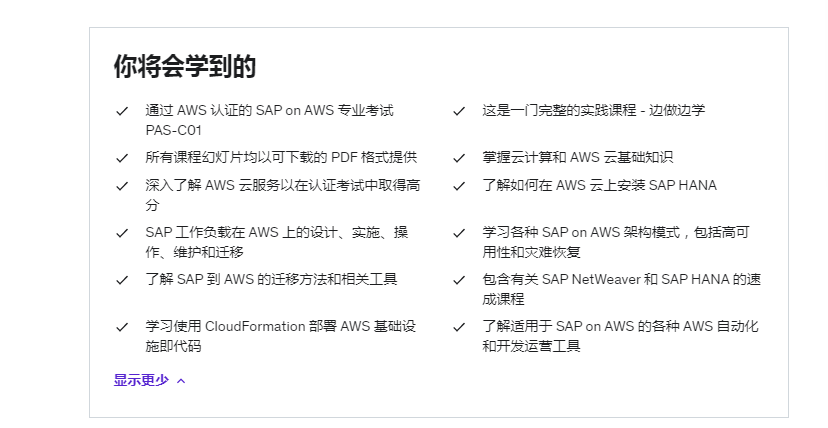Click text 这是一门完整的实践课程 - 边做边学
828x428 pixels.
tap(594, 110)
